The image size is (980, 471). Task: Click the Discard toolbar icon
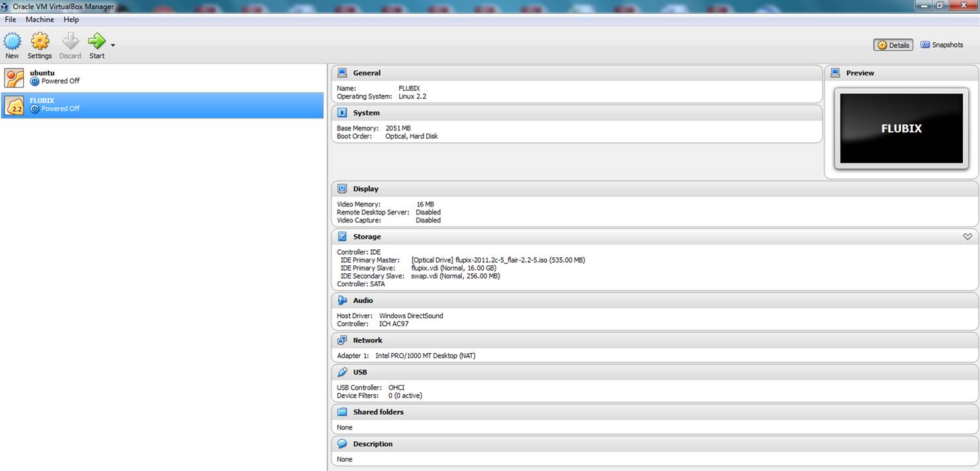[69, 42]
